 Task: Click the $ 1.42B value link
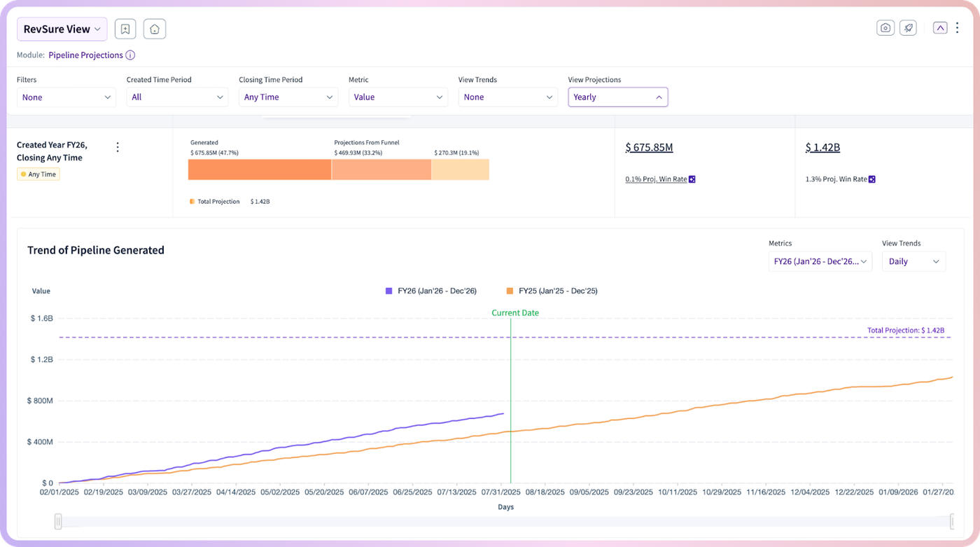click(822, 147)
